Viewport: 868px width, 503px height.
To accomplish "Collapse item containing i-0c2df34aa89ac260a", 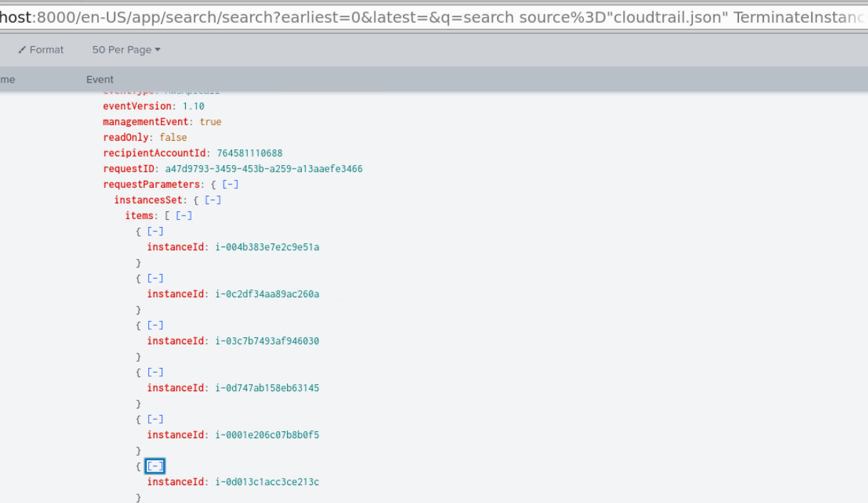I will tap(155, 278).
